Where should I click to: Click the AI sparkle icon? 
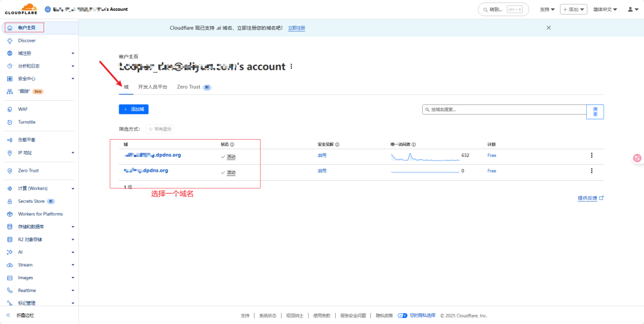[10, 252]
